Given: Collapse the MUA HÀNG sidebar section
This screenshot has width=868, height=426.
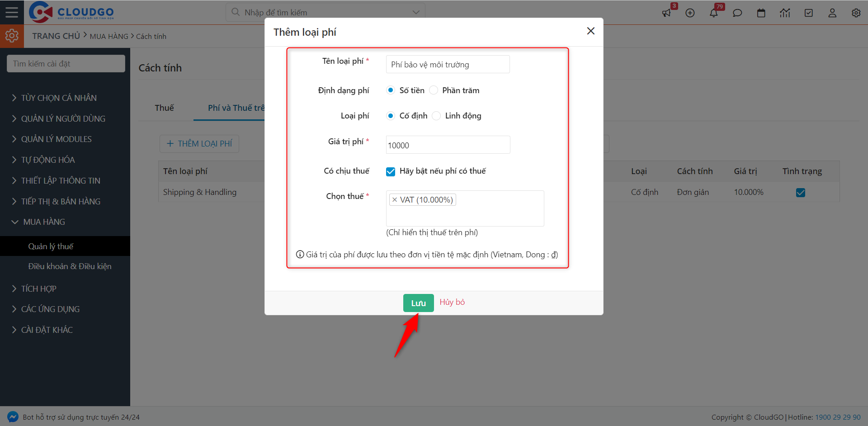Looking at the screenshot, I should click(x=44, y=222).
